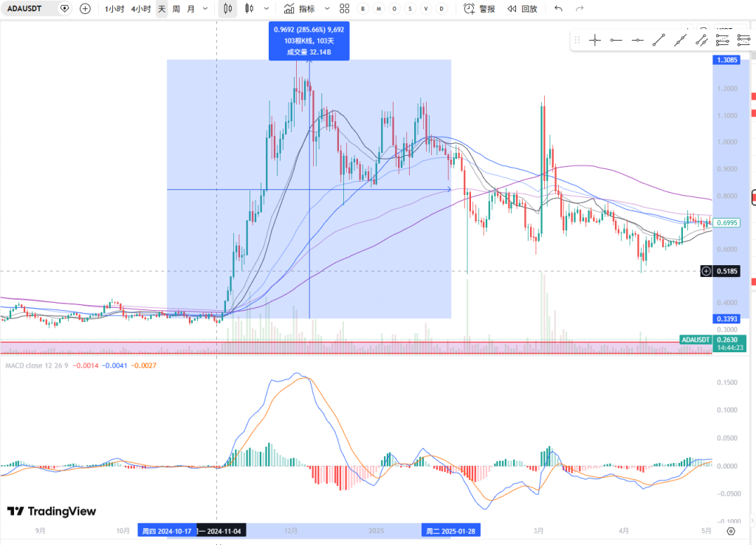Expand the time interval dropdown arrow
Screen dimensions: 756x545
click(205, 9)
